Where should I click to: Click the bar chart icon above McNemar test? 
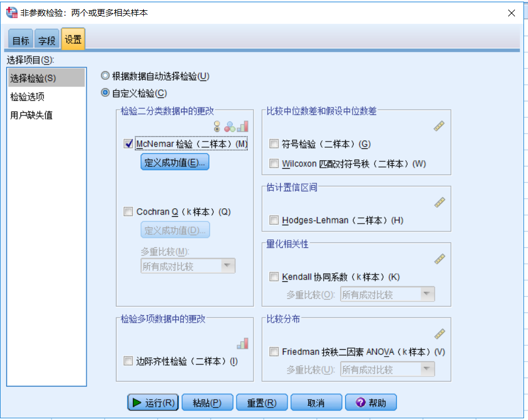pos(243,126)
